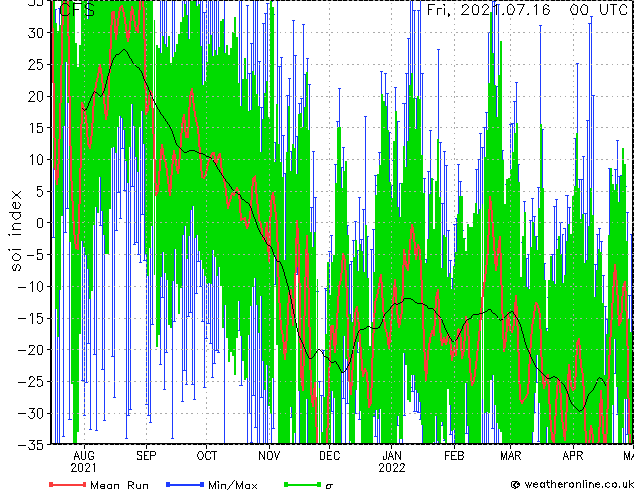Viewport: 634px width, 490px height.
Task: Click the 'soi index' y-axis title
Action: tap(15, 230)
